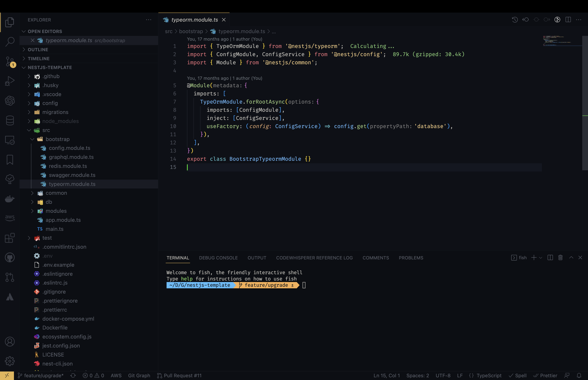
Task: Open the Run and Debug view
Action: tap(10, 81)
